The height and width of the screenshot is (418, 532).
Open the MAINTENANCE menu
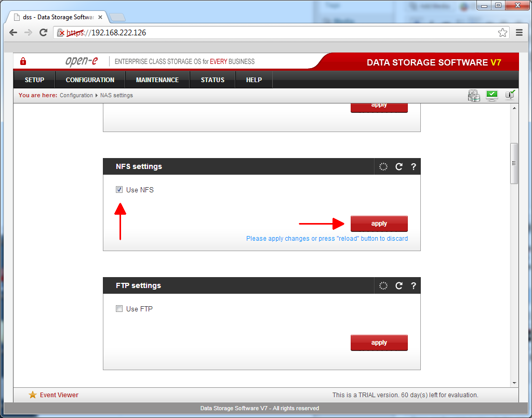pyautogui.click(x=157, y=80)
